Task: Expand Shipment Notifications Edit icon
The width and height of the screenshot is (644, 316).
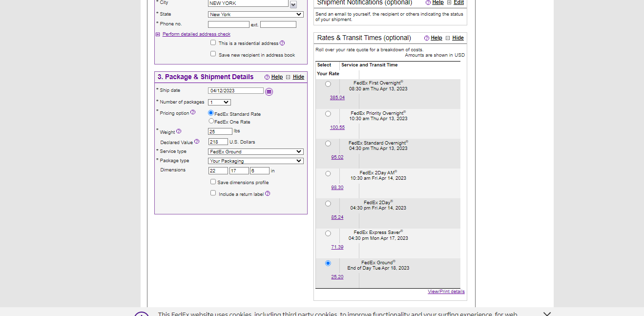Action: click(x=449, y=2)
